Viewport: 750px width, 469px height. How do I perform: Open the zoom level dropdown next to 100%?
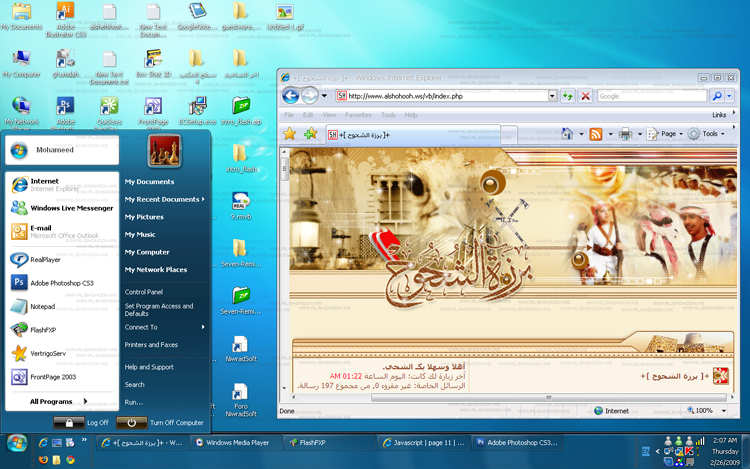pos(724,411)
